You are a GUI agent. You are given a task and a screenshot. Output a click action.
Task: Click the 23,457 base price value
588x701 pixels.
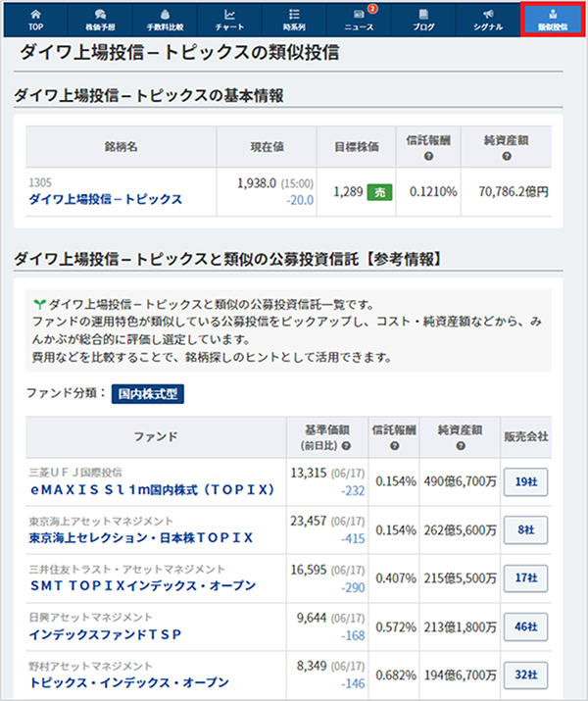(309, 521)
